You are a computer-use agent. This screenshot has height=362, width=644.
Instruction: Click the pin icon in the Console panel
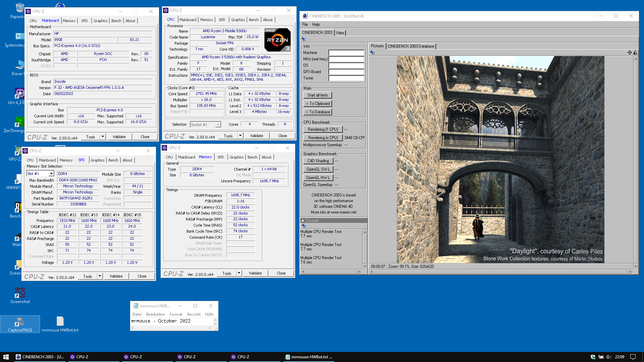click(304, 226)
